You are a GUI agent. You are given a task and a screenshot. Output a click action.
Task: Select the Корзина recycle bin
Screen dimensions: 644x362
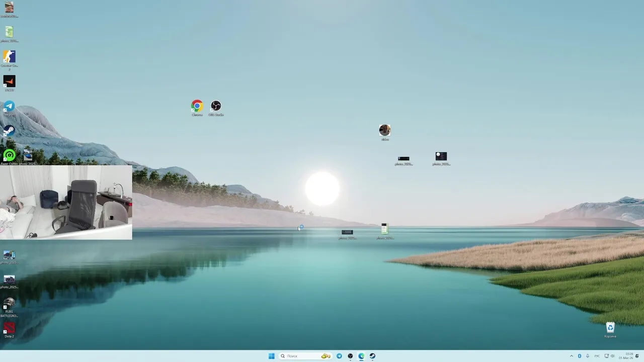point(610,330)
